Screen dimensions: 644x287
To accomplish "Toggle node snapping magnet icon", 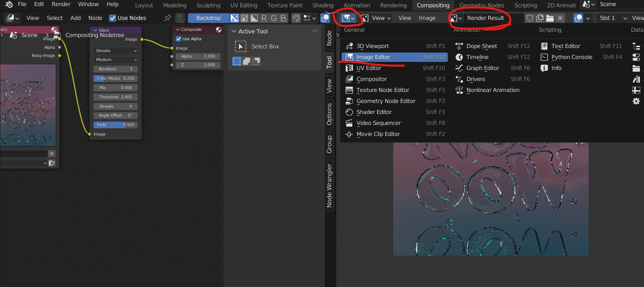I will [x=296, y=18].
